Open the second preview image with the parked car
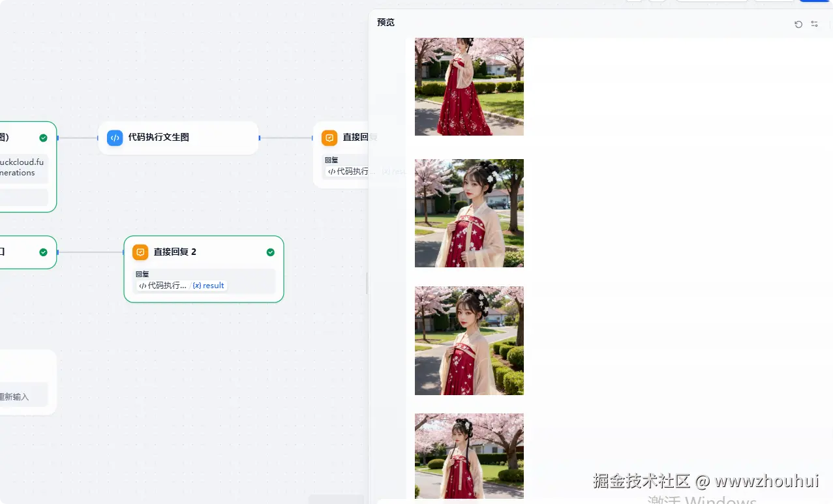 point(469,213)
